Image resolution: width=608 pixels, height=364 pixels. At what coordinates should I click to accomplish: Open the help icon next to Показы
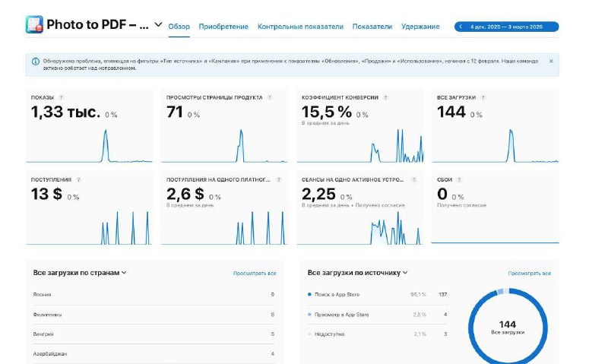point(61,98)
